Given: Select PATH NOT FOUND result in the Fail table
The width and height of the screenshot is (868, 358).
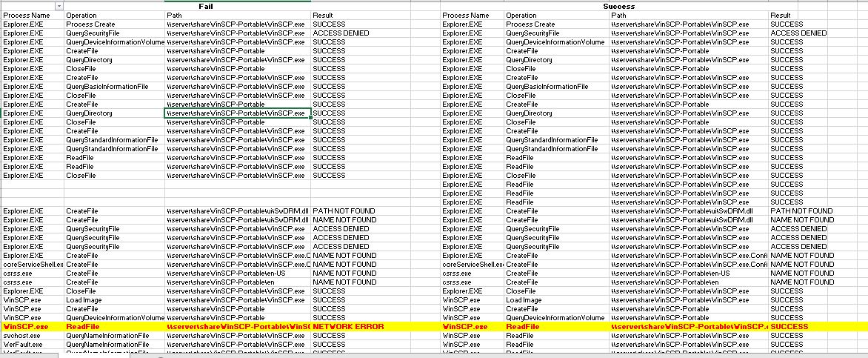Looking at the screenshot, I should pos(344,211).
